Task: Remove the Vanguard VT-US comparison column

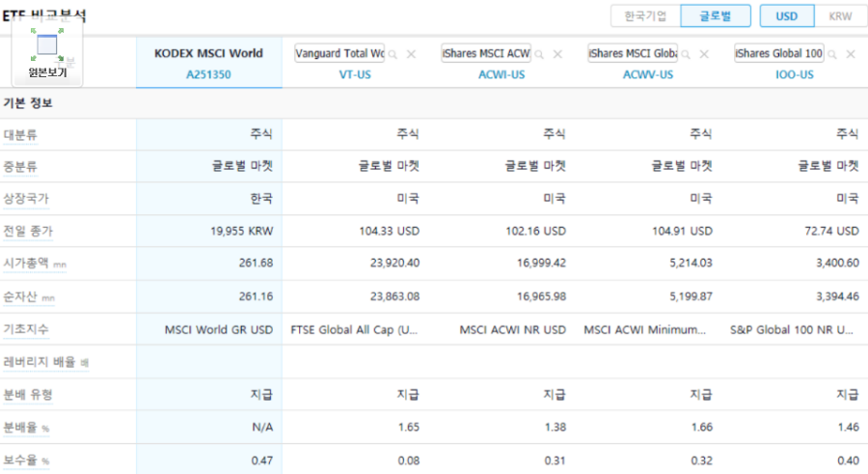Action: [x=411, y=54]
